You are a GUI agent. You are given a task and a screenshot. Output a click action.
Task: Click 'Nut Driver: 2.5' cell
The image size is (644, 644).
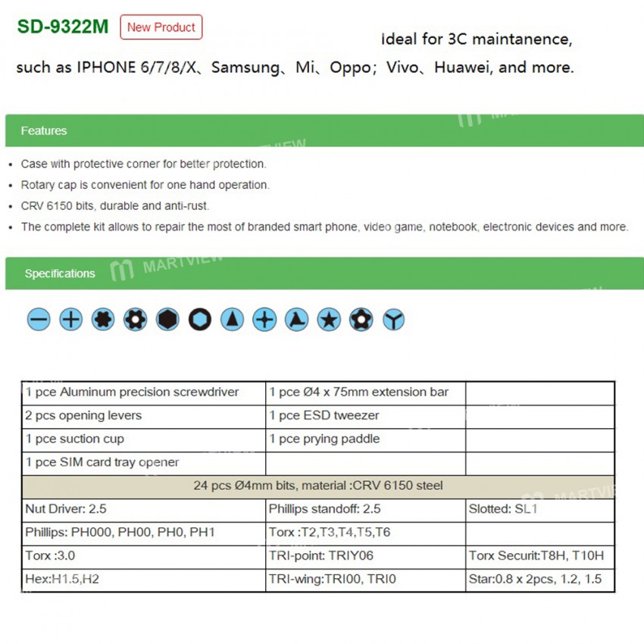tap(144, 509)
